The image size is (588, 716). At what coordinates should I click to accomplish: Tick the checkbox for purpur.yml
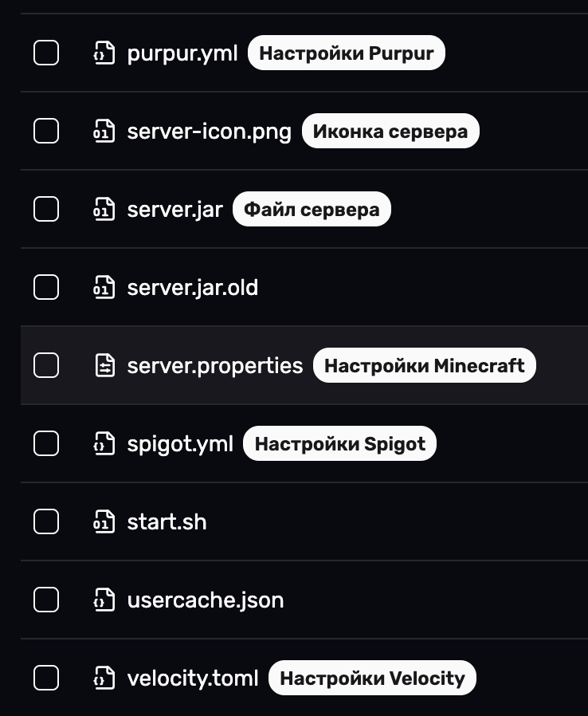click(46, 53)
